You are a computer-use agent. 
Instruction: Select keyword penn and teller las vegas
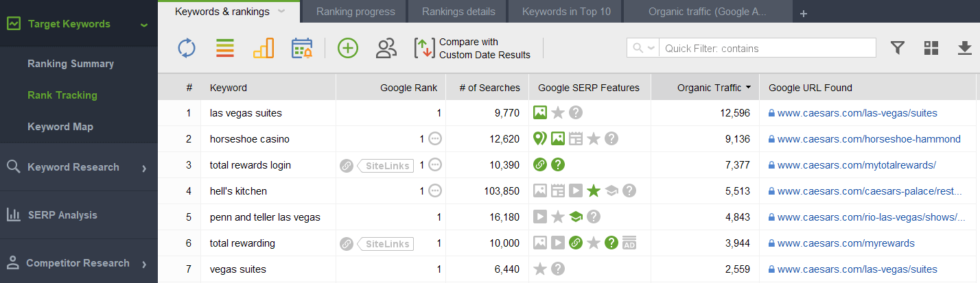(x=265, y=217)
